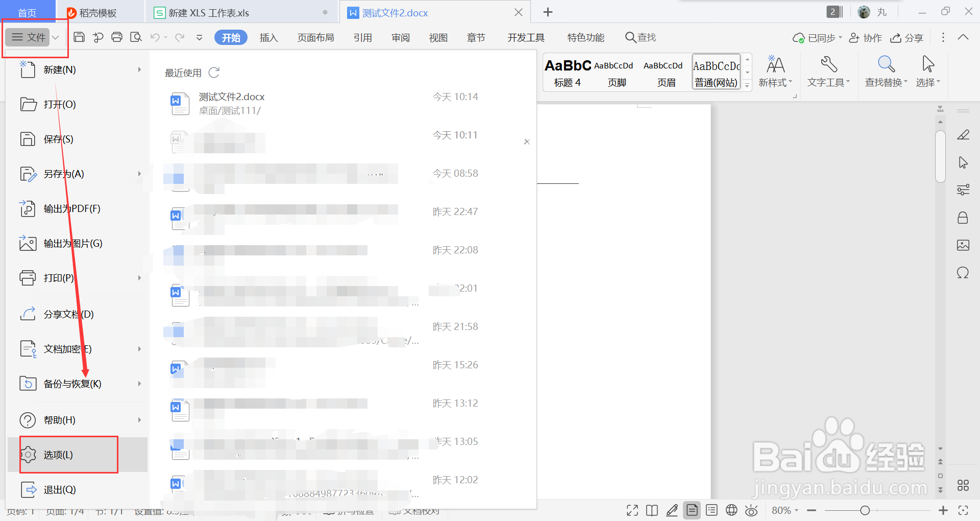The width and height of the screenshot is (980, 521).
Task: Click the lock icon in right sidebar
Action: [x=963, y=217]
